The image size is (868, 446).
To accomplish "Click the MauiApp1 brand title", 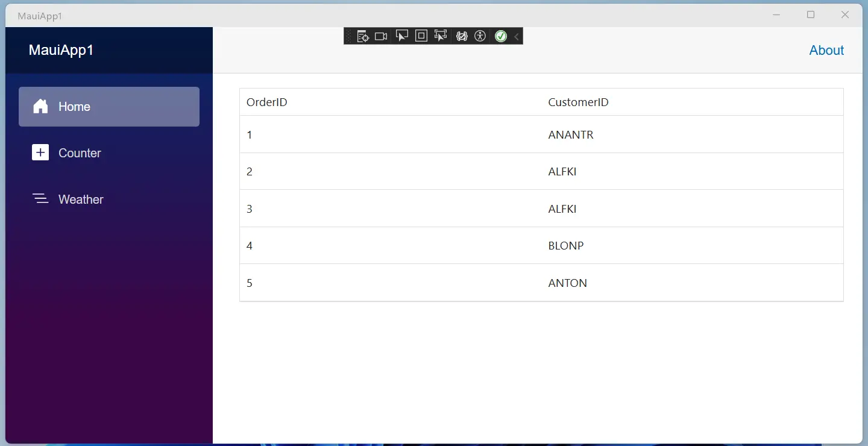I will (x=61, y=50).
